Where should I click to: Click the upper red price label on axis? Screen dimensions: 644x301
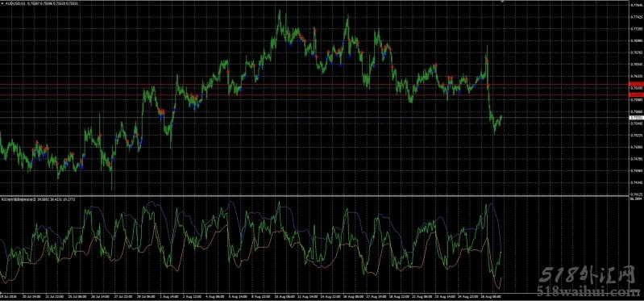(636, 84)
